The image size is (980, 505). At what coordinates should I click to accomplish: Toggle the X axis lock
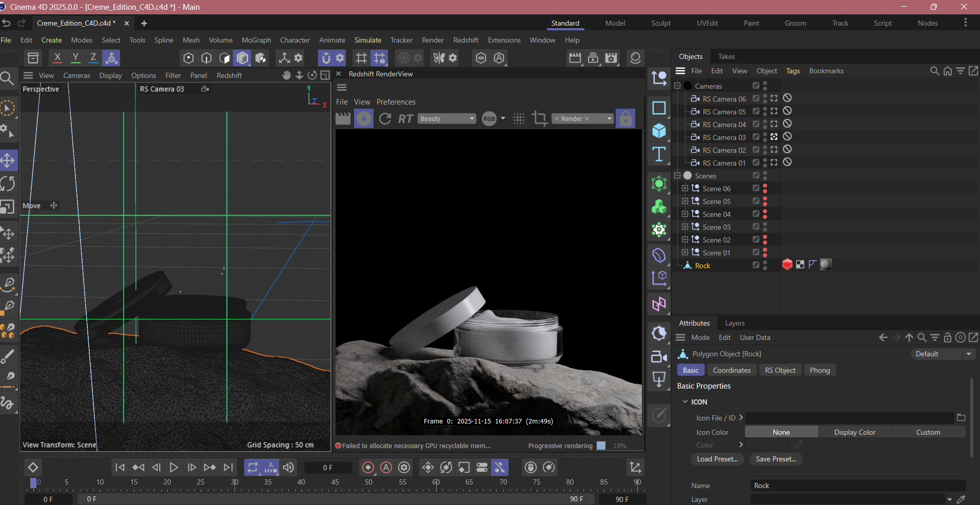pos(57,58)
